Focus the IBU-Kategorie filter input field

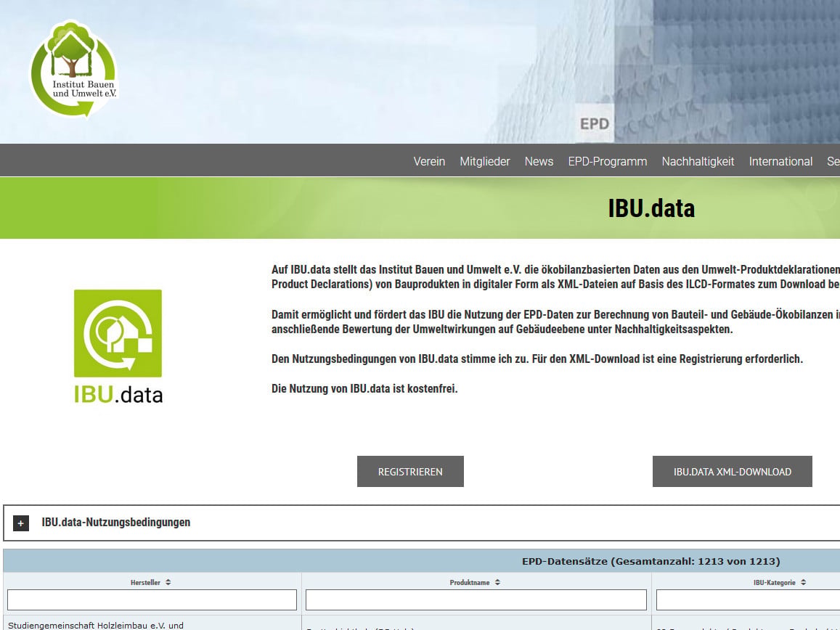click(748, 600)
